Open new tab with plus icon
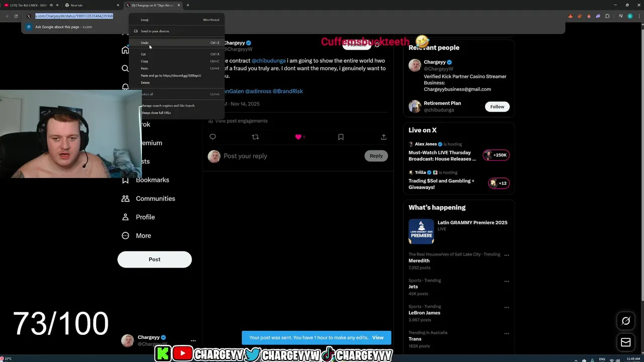This screenshot has width=644, height=362. (x=188, y=5)
